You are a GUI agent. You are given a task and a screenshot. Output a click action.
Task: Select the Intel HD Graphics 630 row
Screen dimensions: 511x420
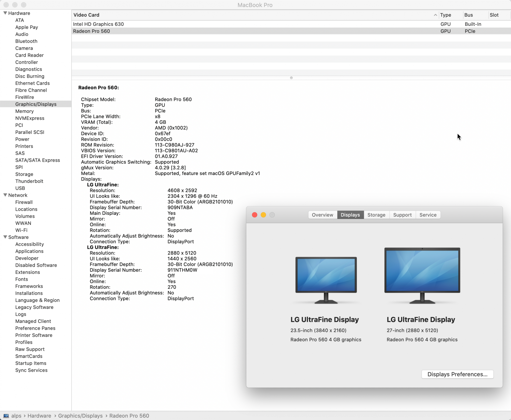[291, 24]
